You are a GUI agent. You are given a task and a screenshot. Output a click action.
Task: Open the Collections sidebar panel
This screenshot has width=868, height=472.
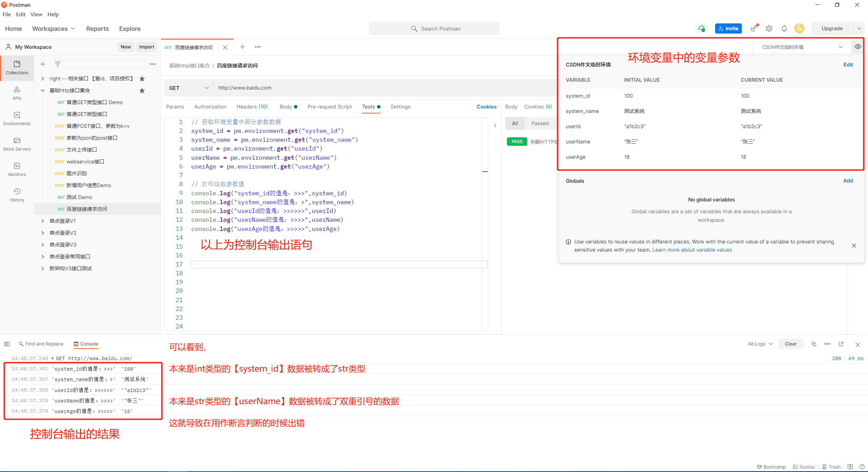[x=17, y=68]
